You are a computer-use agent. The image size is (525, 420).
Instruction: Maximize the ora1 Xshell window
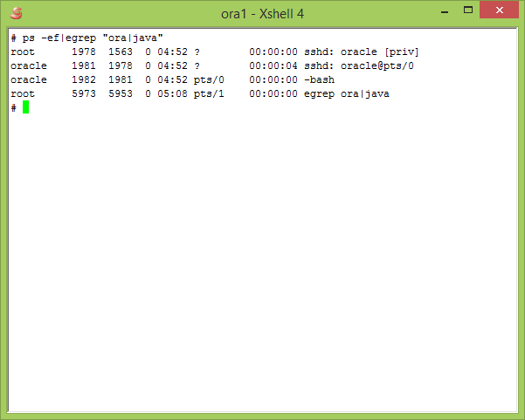coord(468,10)
